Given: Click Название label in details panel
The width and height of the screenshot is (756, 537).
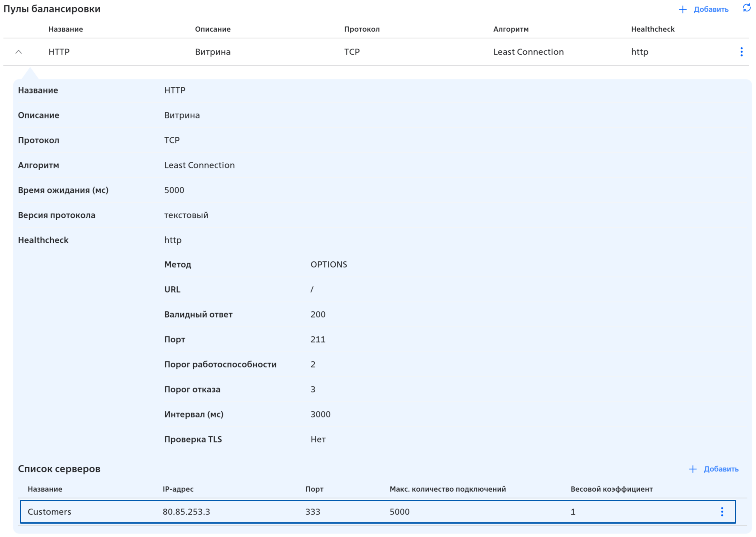Looking at the screenshot, I should point(38,90).
